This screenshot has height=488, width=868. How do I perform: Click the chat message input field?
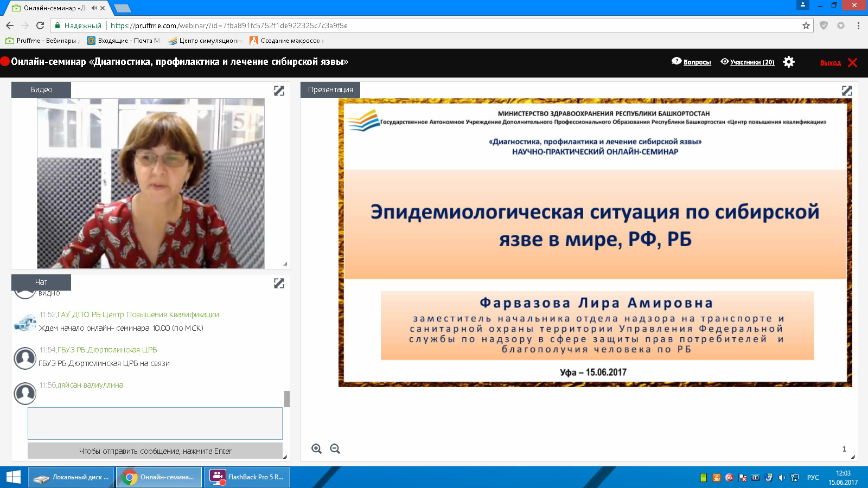[x=155, y=423]
